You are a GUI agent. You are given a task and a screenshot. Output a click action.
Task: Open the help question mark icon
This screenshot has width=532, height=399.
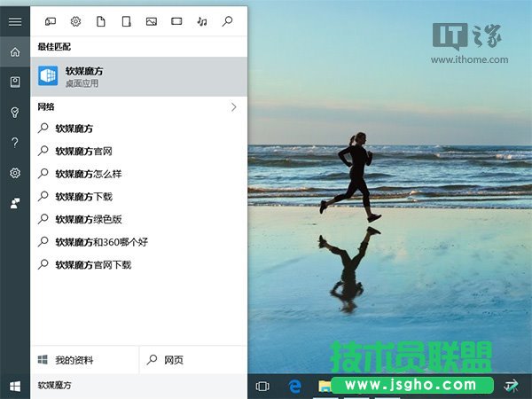click(x=14, y=142)
